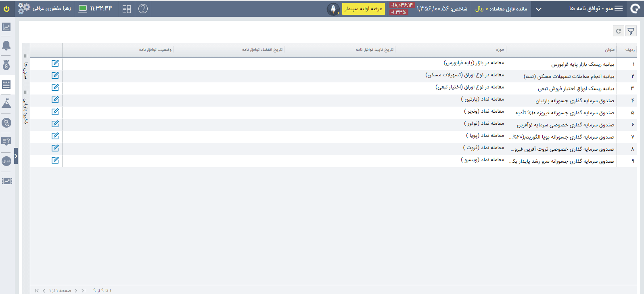The width and height of the screenshot is (644, 294).
Task: Select title صندوق جسورانه فیروزه ۱۰% تأدیه
Action: point(565,113)
